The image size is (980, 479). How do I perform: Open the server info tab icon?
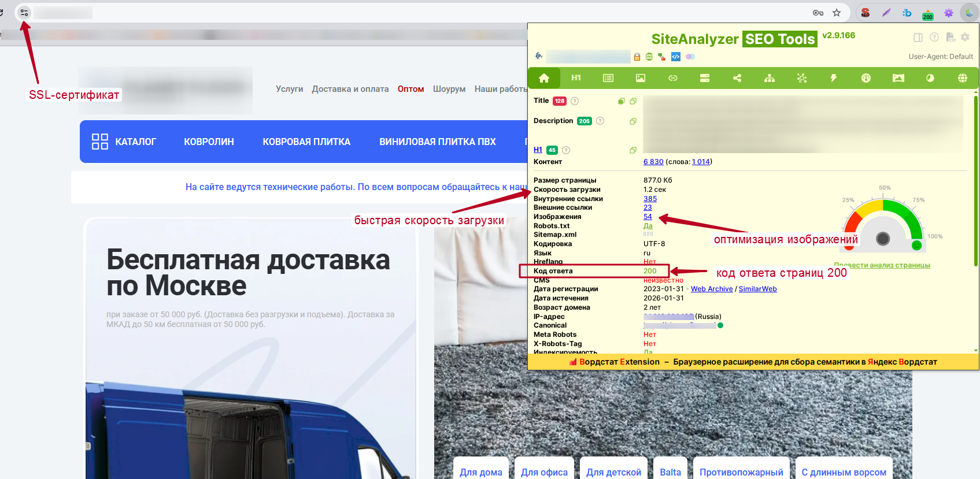tap(705, 78)
